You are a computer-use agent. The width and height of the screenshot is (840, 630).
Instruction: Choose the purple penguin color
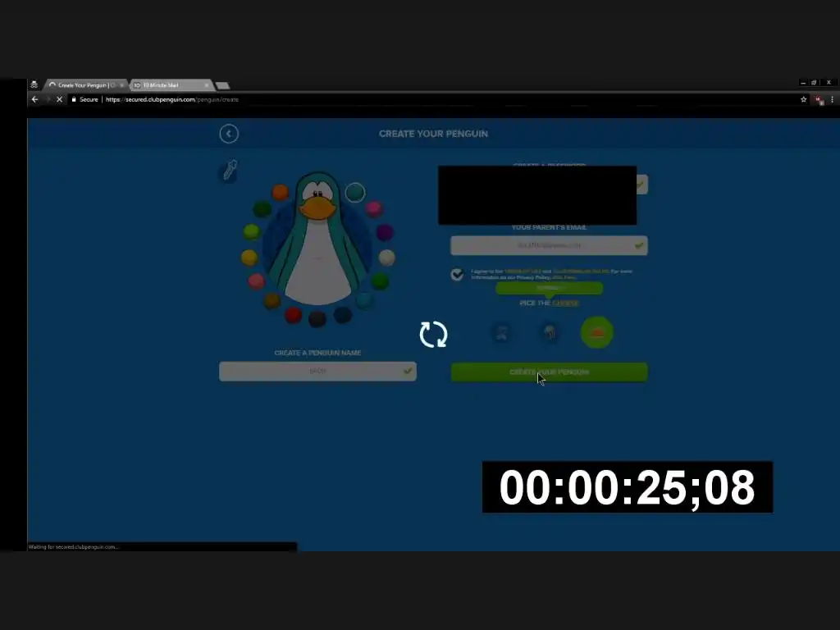pyautogui.click(x=385, y=232)
